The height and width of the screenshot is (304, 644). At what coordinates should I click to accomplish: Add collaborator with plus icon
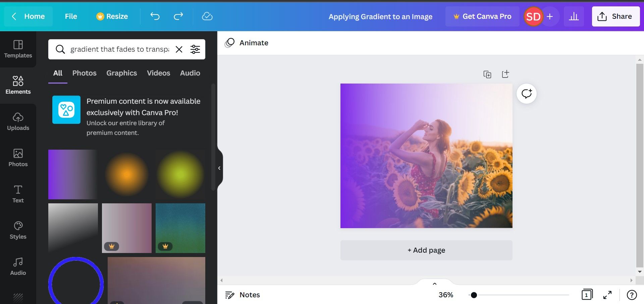click(x=550, y=16)
